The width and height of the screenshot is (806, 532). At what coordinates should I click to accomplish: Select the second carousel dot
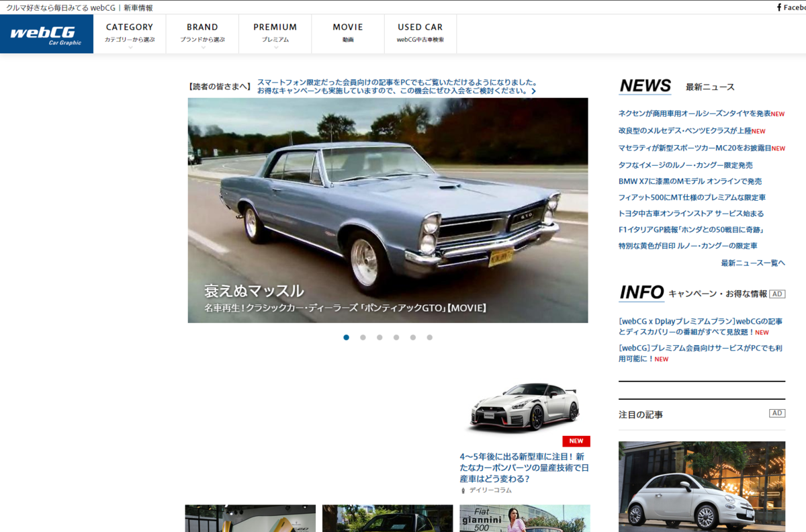point(363,337)
